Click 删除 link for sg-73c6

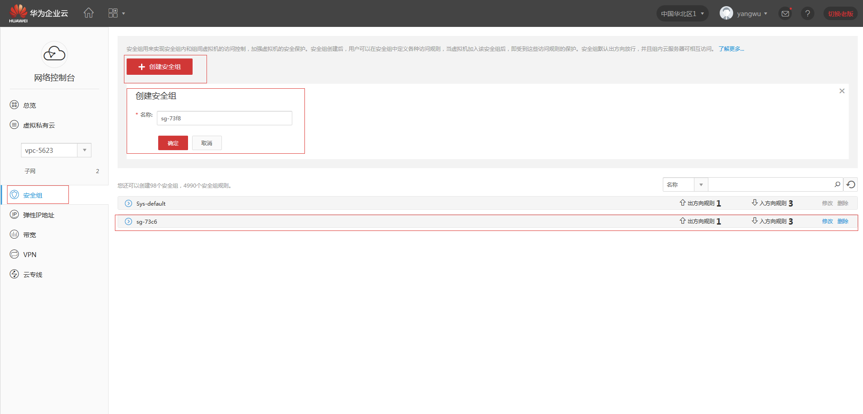[843, 222]
